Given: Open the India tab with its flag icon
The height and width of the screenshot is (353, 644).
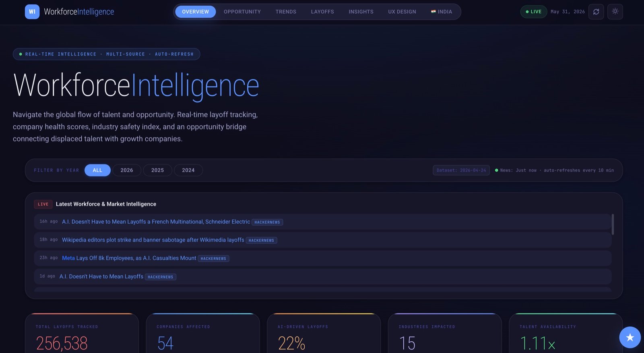Looking at the screenshot, I should pos(442,12).
